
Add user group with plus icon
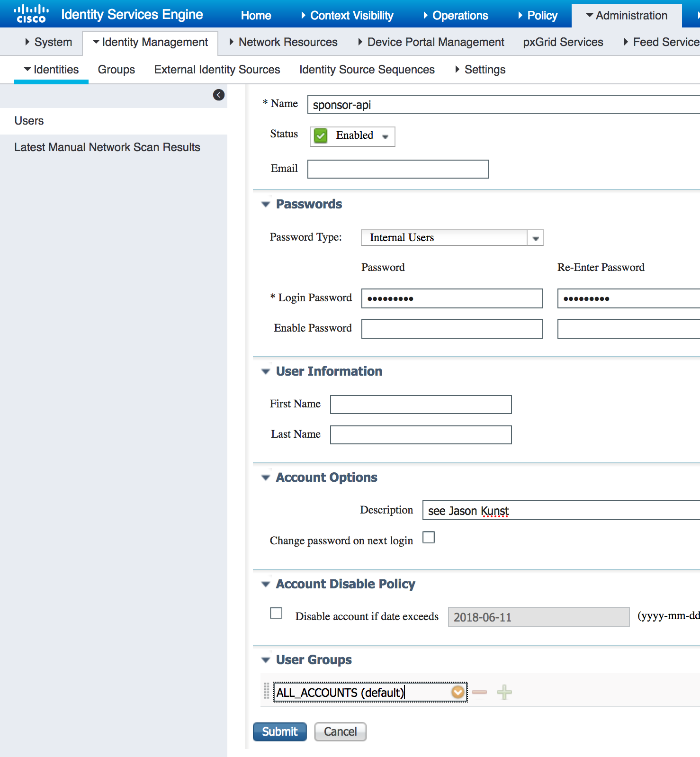tap(504, 692)
